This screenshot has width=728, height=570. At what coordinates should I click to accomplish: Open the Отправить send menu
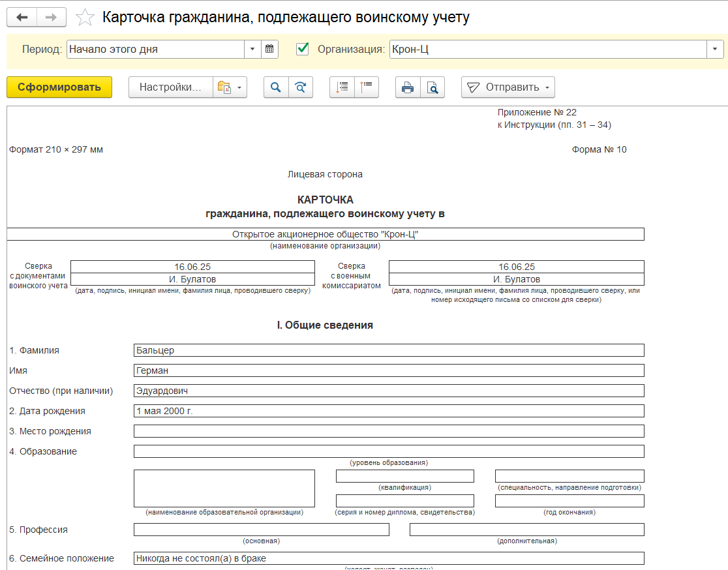(508, 87)
